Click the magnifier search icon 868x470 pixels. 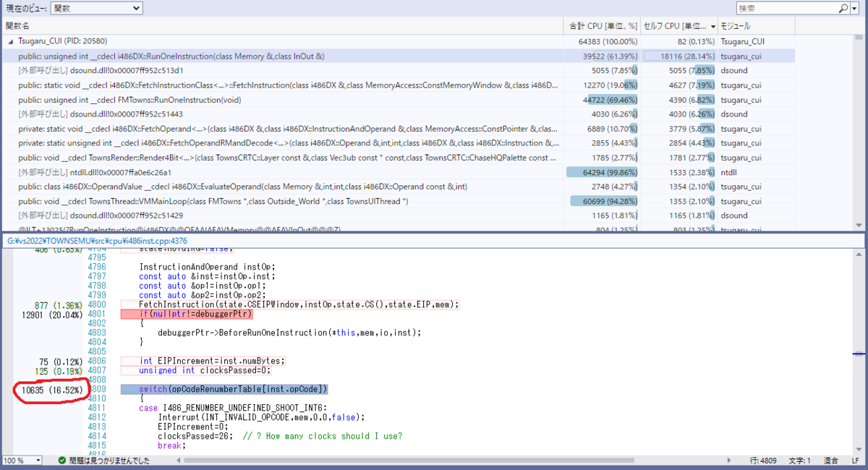tap(844, 8)
